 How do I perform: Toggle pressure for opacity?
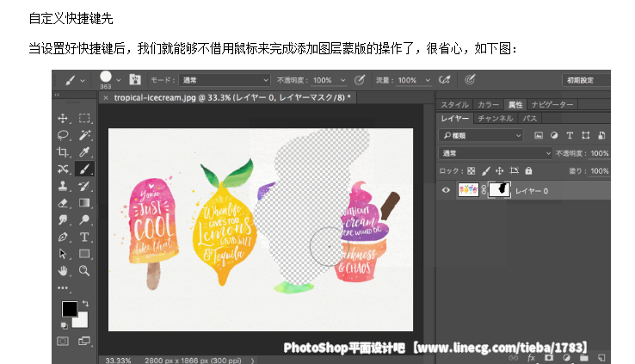pyautogui.click(x=360, y=80)
